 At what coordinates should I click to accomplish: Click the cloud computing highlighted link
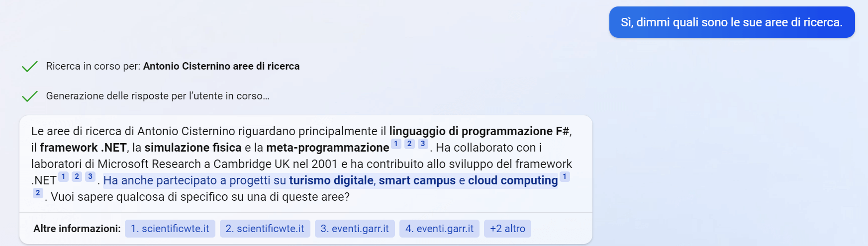(x=512, y=180)
